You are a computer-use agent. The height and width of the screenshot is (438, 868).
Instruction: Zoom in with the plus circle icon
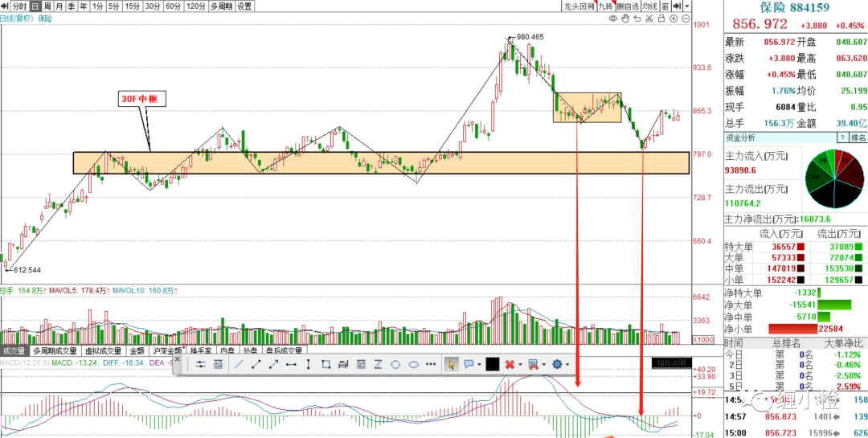pos(674,18)
